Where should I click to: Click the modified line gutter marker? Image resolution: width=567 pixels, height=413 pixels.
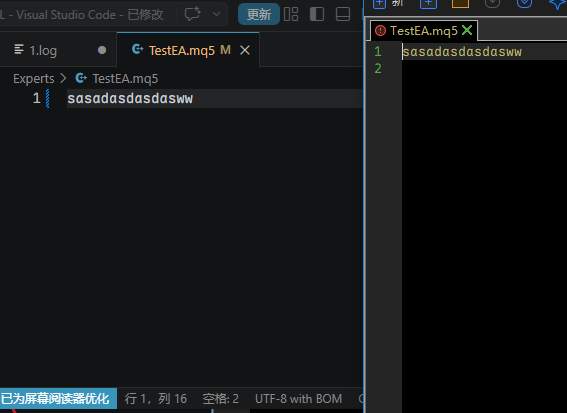tap(47, 98)
